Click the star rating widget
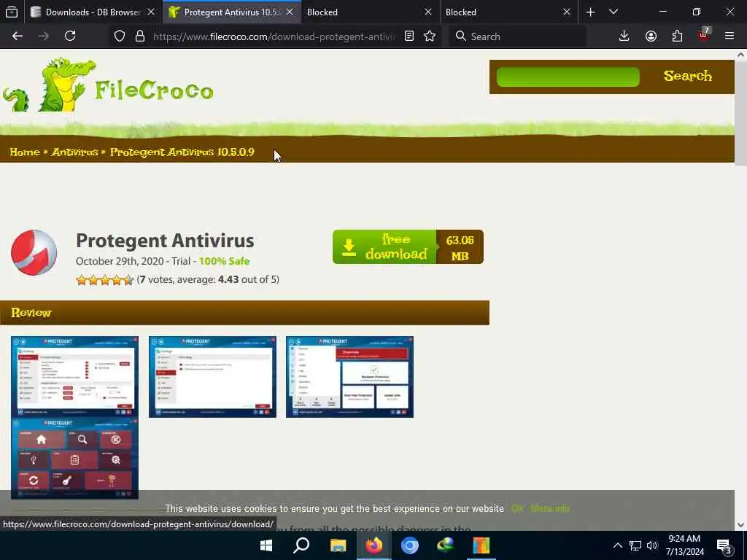The image size is (747, 560). [105, 280]
